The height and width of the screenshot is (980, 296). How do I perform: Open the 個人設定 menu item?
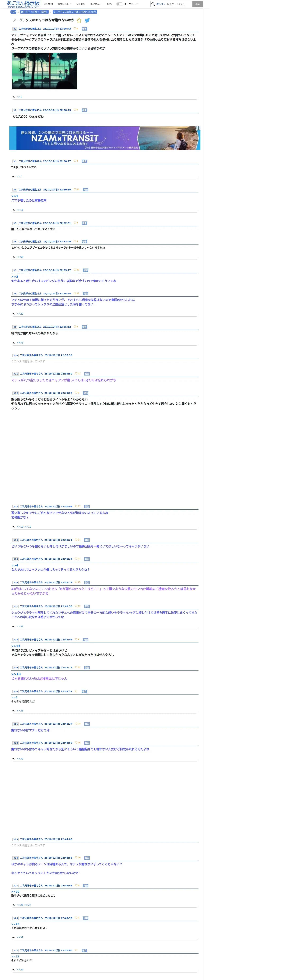[81, 4]
